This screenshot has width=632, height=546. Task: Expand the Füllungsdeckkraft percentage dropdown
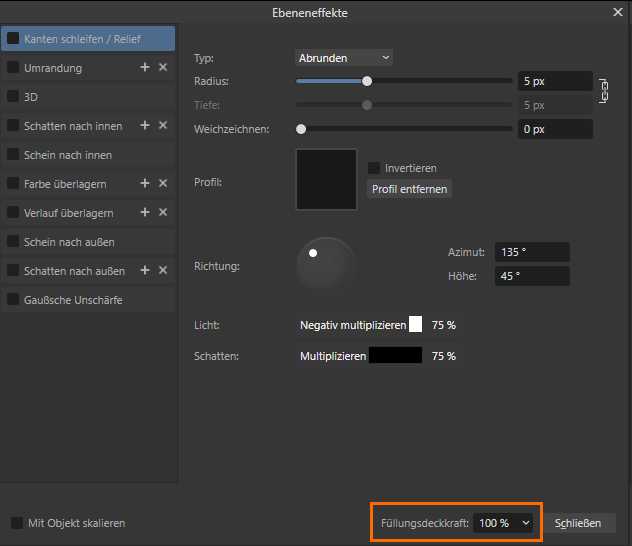pyautogui.click(x=503, y=523)
